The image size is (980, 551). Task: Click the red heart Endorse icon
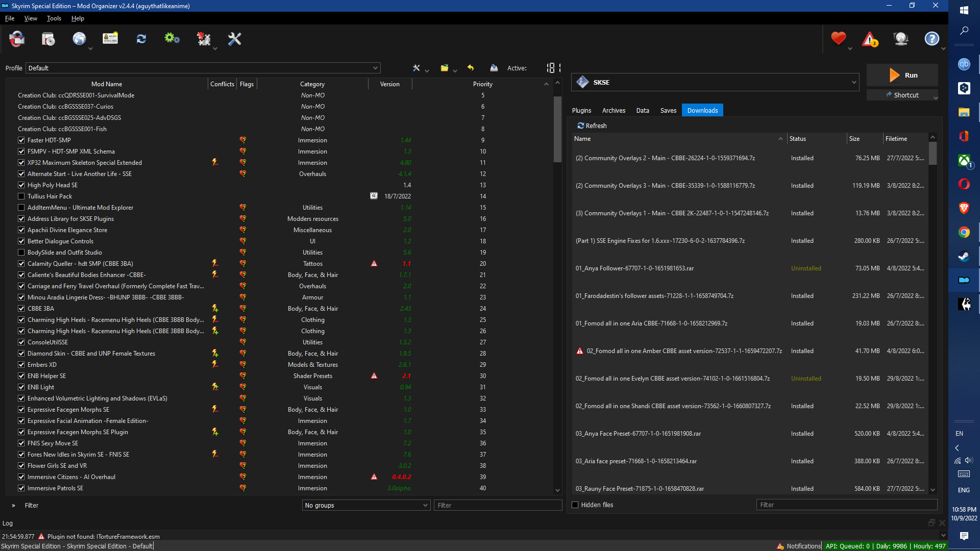click(838, 39)
